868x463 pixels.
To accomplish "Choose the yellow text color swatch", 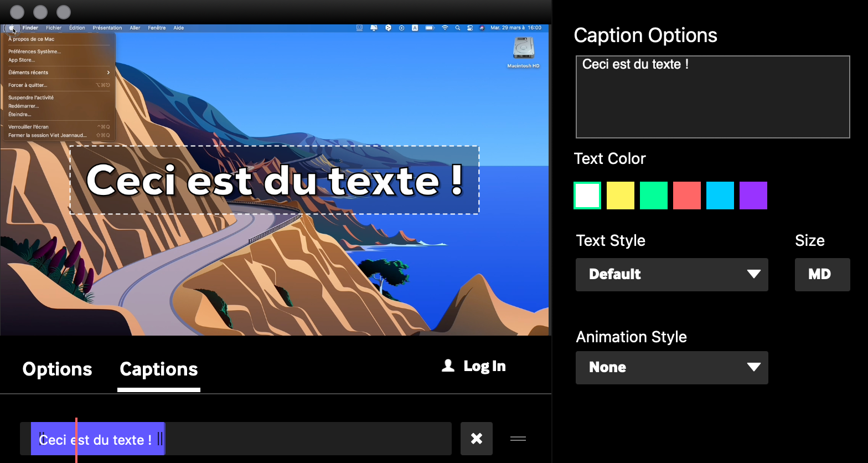I will point(621,196).
